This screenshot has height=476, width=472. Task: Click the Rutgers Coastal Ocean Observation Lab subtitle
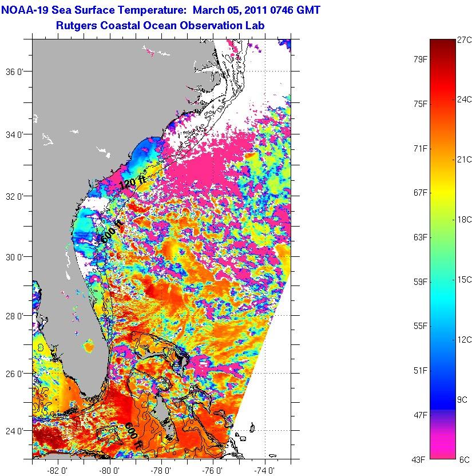click(x=160, y=25)
